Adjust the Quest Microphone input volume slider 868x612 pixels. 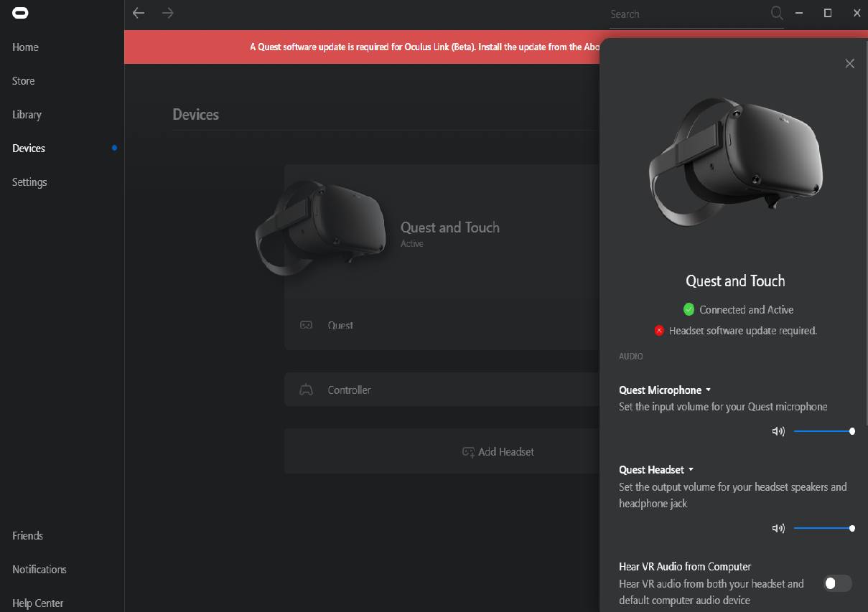coord(823,431)
